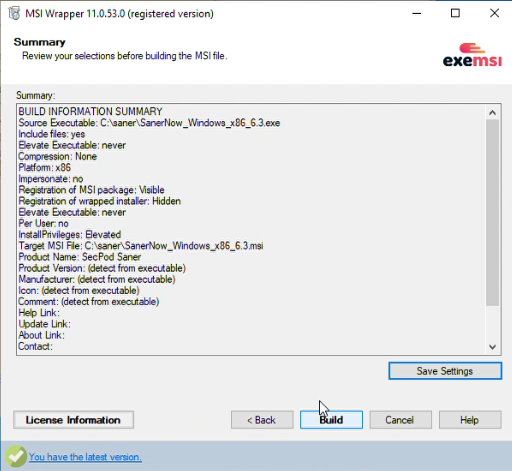Cancel the wizard
512x471 pixels.
tap(400, 420)
